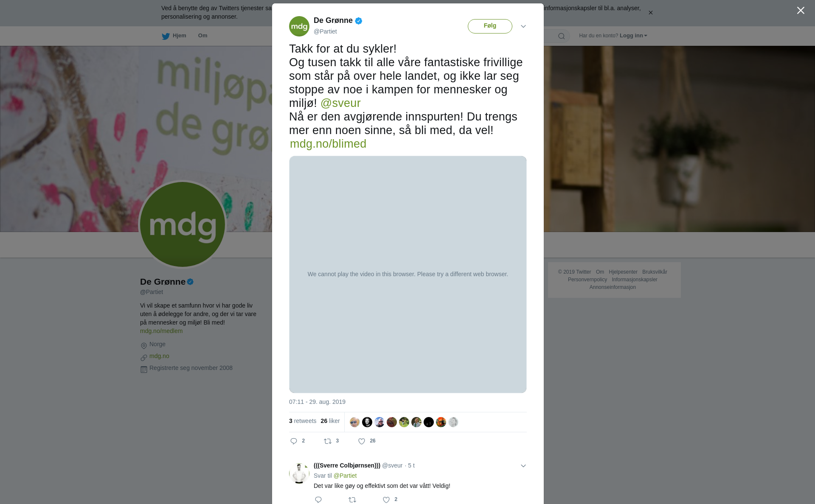Retweet Sverre Colbjørnsen's reply
The image size is (815, 504).
[352, 500]
